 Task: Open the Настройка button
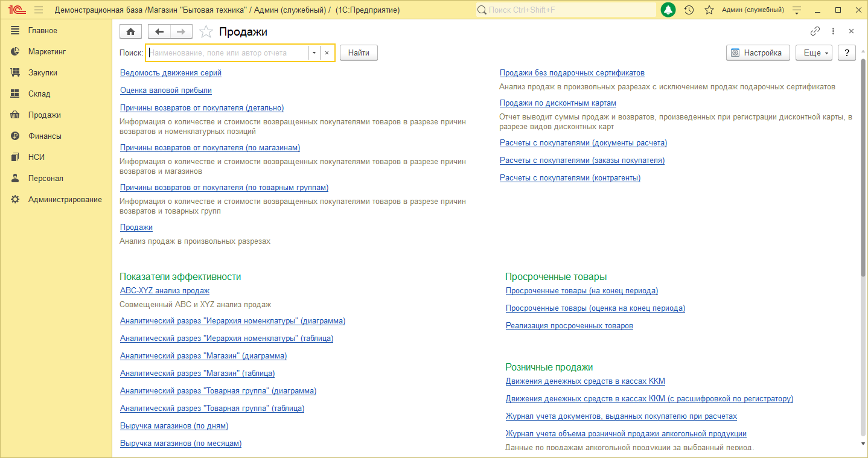click(758, 53)
